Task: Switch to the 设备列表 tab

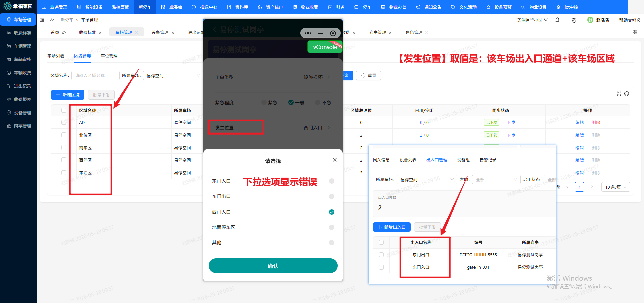Action: pos(408,160)
